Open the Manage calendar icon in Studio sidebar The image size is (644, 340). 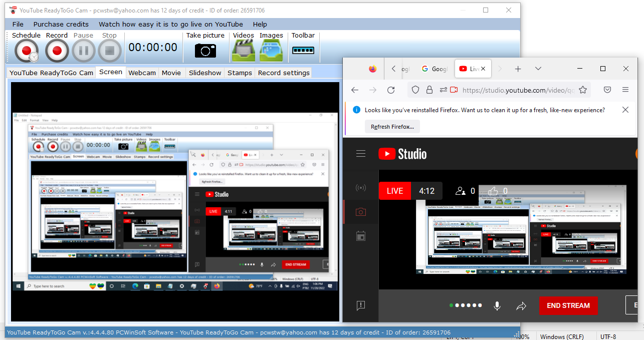pyautogui.click(x=361, y=236)
